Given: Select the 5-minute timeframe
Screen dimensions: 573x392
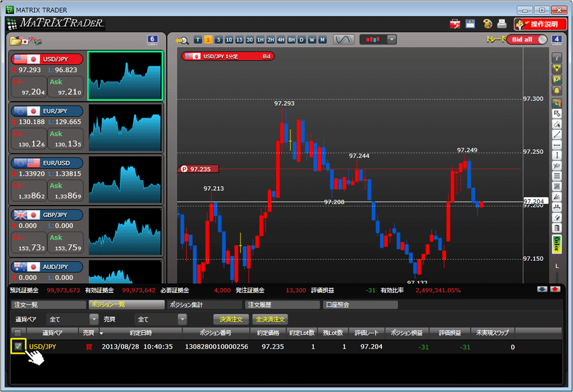Looking at the screenshot, I should coord(218,40).
